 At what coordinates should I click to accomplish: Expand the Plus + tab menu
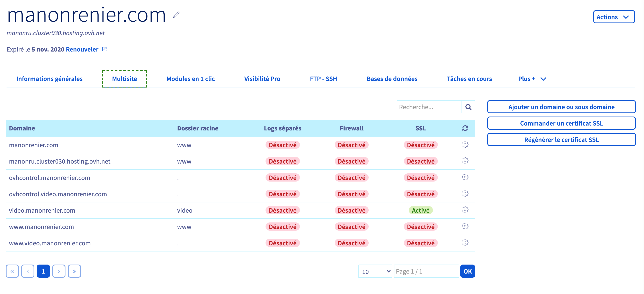[532, 79]
